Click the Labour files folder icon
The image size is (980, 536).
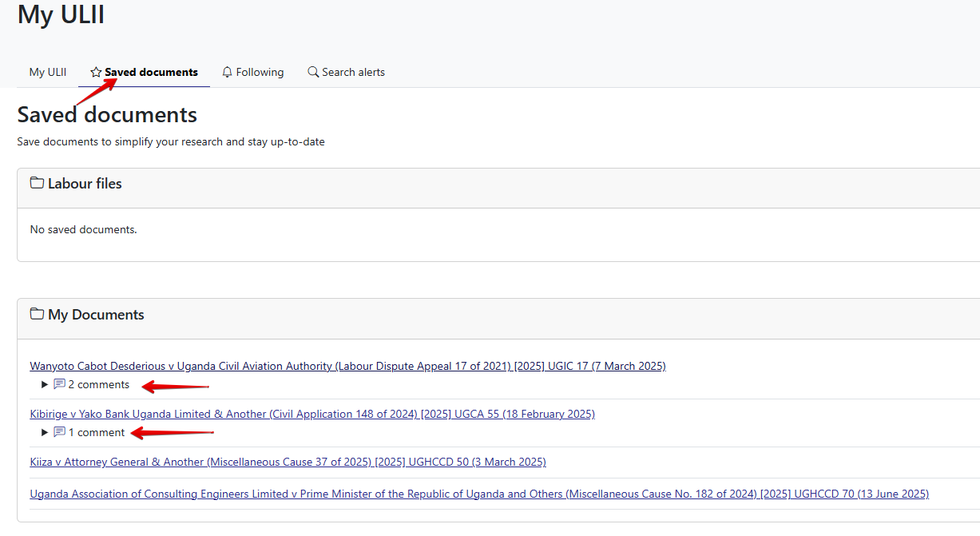(x=37, y=183)
